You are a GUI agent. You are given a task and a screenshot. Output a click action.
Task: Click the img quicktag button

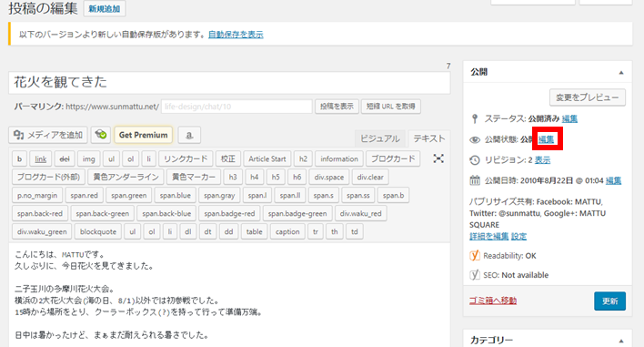click(x=89, y=158)
